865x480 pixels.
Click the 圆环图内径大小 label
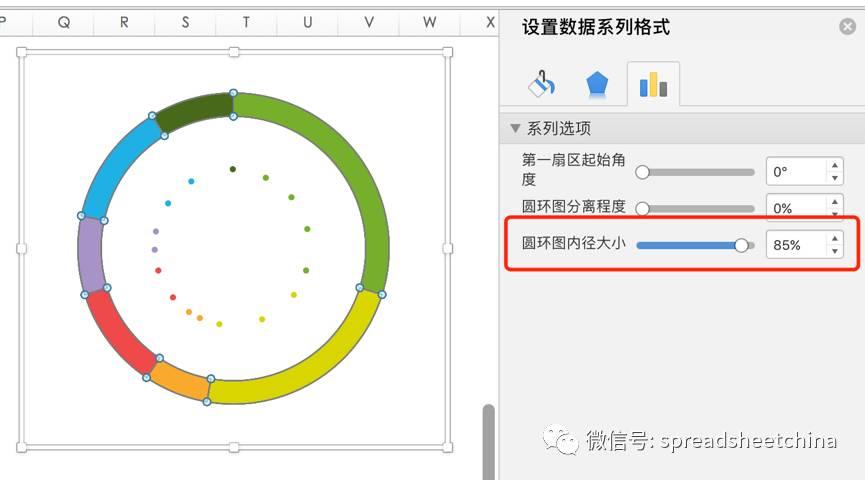[574, 243]
